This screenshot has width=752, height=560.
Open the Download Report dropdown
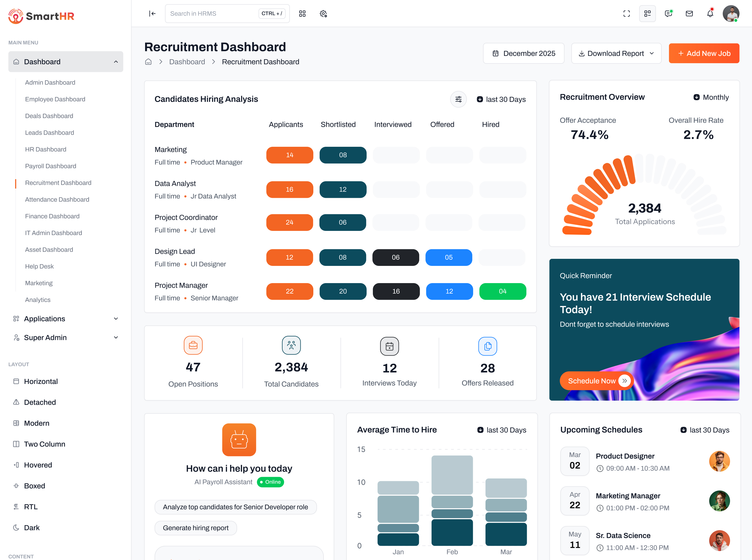616,53
